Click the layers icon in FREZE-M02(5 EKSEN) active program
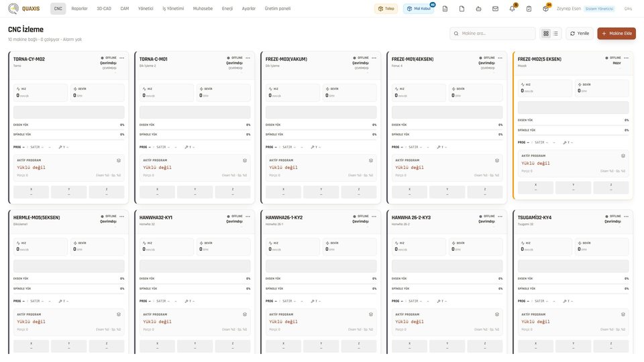The height and width of the screenshot is (362, 644). [x=623, y=156]
